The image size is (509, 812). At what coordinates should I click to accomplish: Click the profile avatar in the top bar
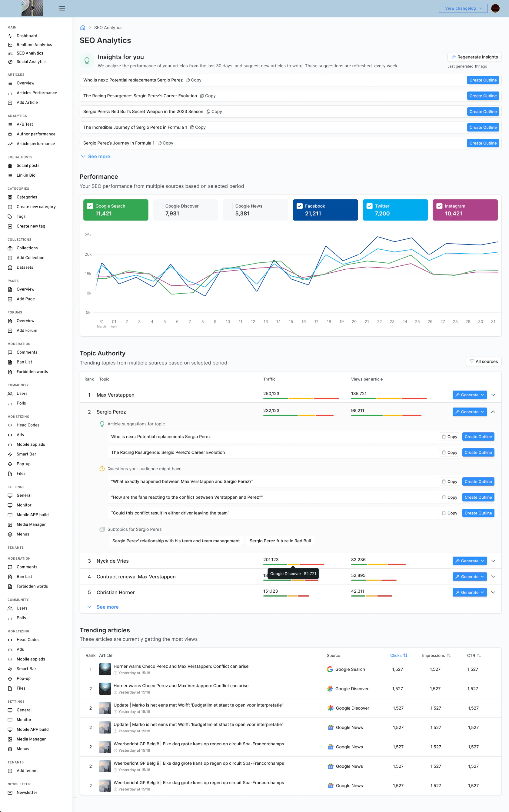[495, 8]
